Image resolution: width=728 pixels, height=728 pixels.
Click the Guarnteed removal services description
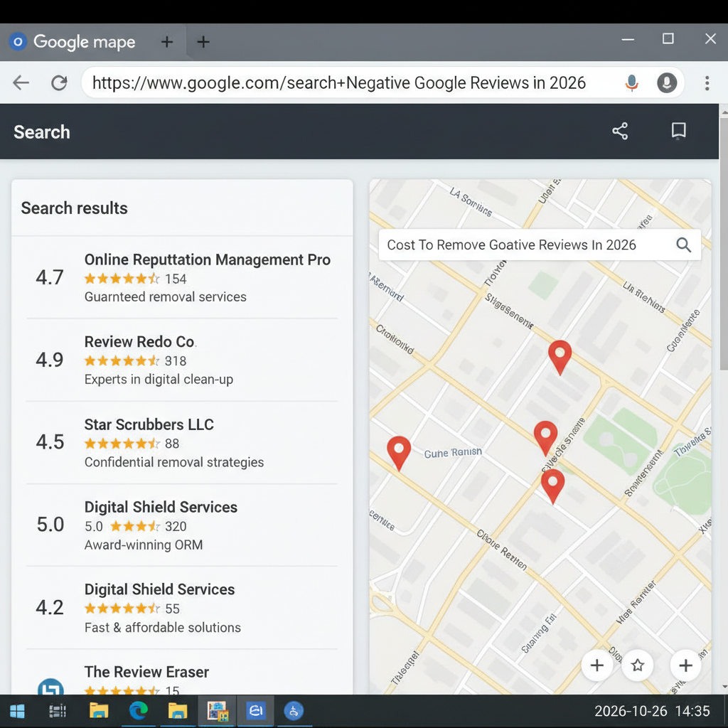[x=165, y=296]
